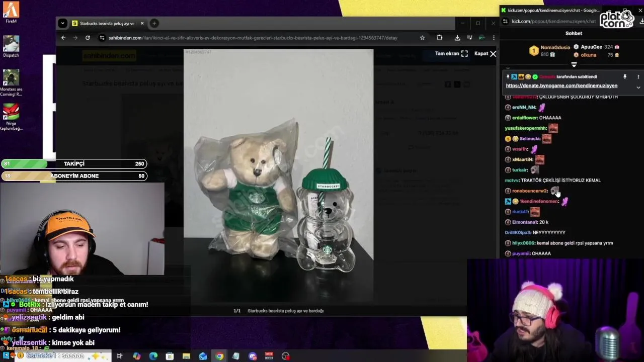
Task: Open File Explorer from the taskbar
Action: point(186,356)
